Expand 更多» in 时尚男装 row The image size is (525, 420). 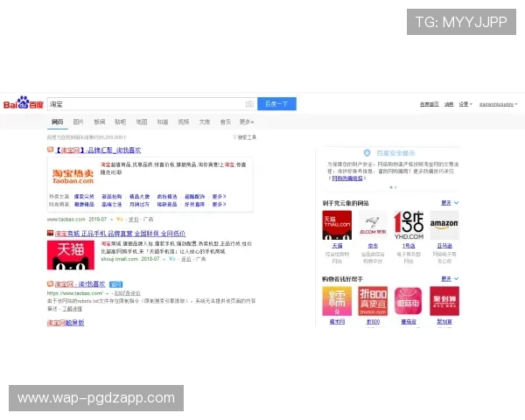(x=219, y=204)
